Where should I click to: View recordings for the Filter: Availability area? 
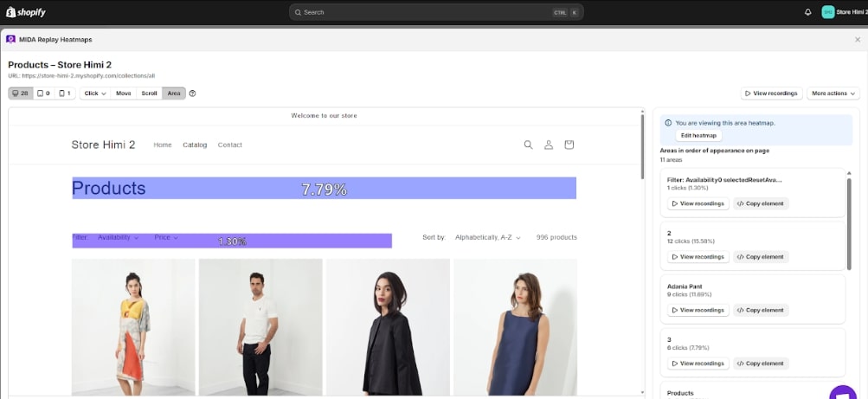coord(698,203)
